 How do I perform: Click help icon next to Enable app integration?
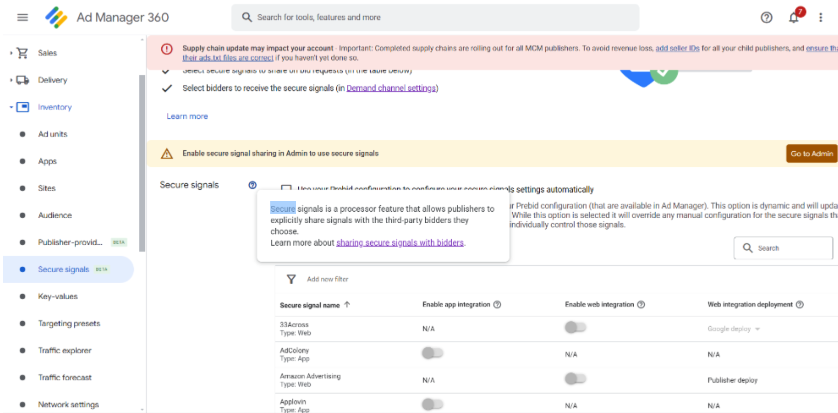coord(497,304)
